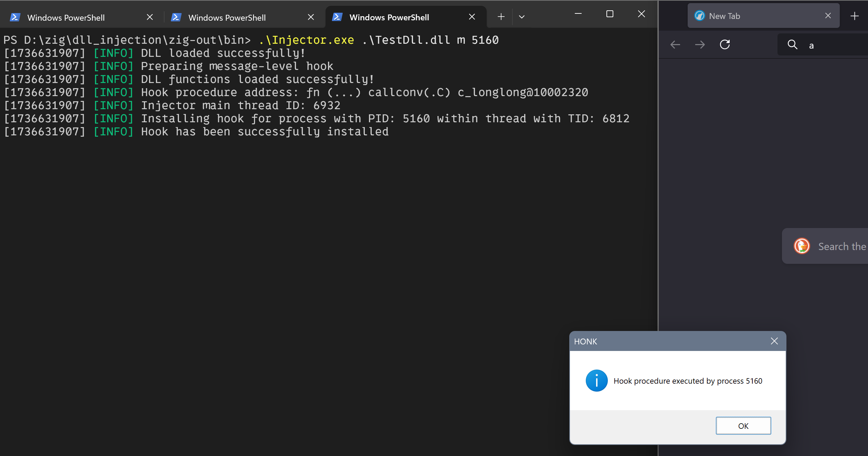868x456 pixels.
Task: Click 'DLL functions loaded successfully!' log line
Action: point(257,79)
